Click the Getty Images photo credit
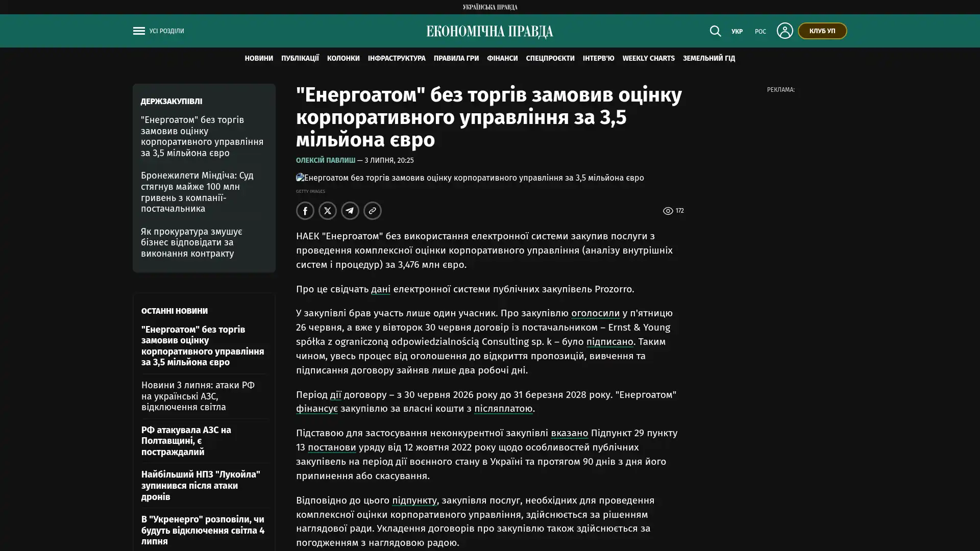 click(310, 192)
